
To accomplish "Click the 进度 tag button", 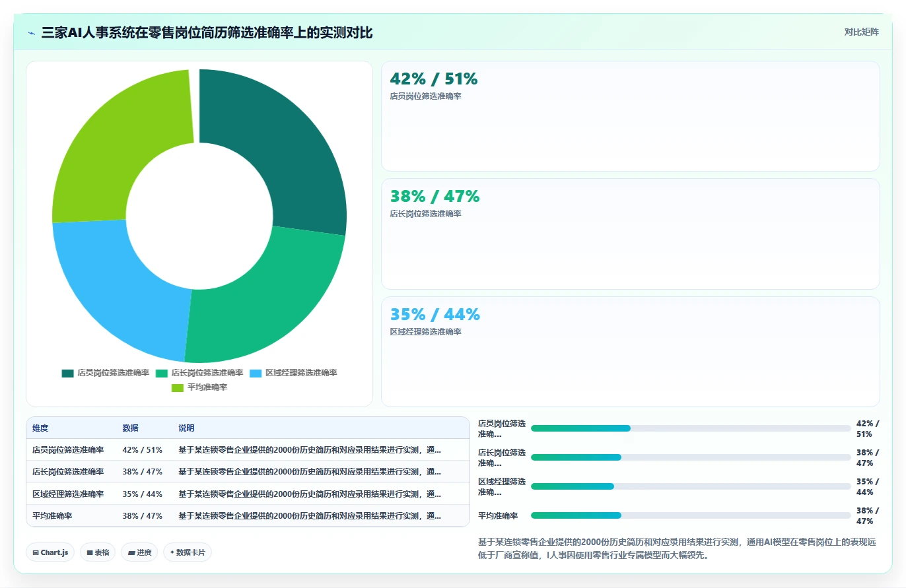I will tap(139, 552).
